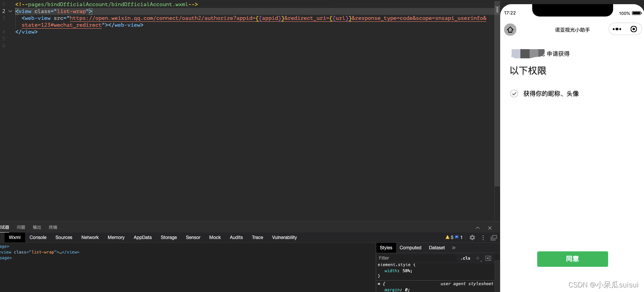Select the Dataset tab
Screen dimensions: 644x292
437,248
